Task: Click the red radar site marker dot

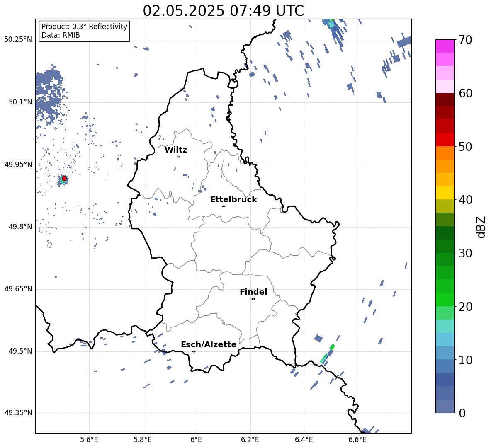Action: pyautogui.click(x=64, y=179)
